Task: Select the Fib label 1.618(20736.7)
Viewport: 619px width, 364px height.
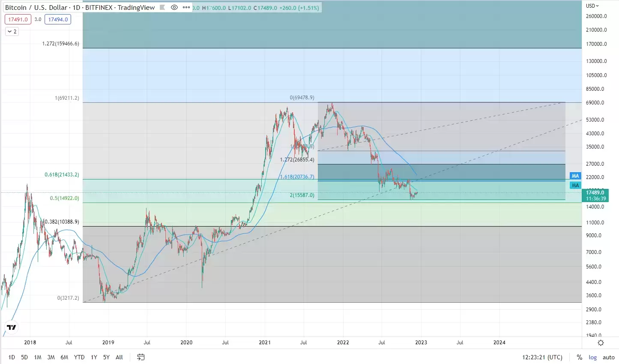Action: click(297, 176)
